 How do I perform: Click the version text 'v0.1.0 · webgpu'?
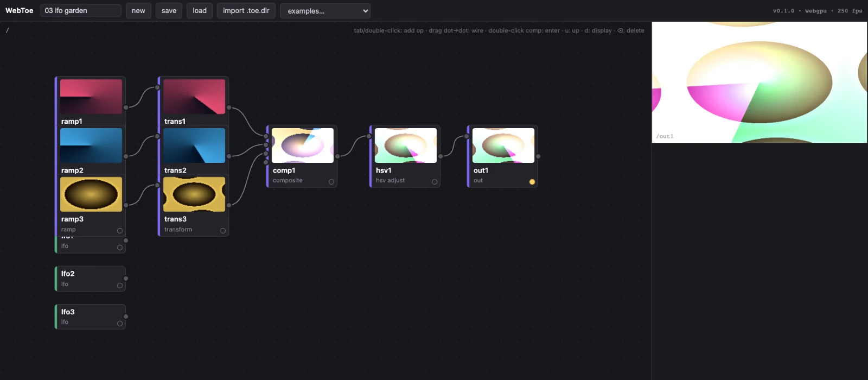click(800, 11)
